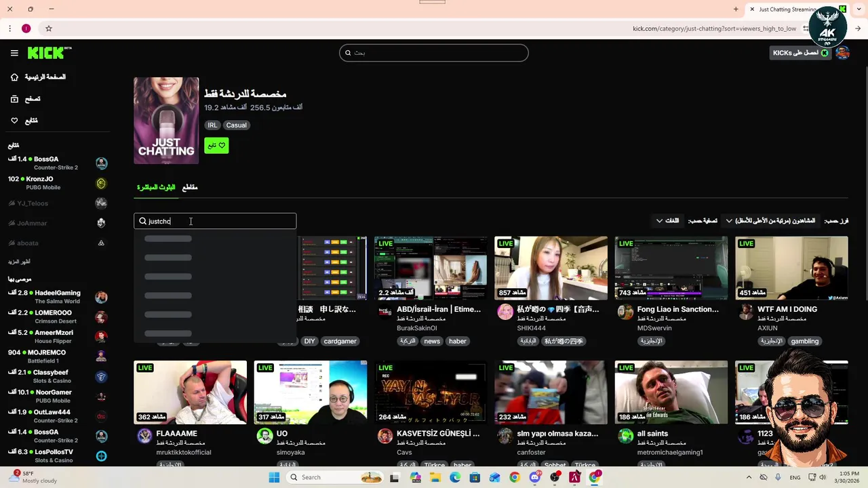The height and width of the screenshot is (488, 868).
Task: Select the gambling tag under AXIUN
Action: coord(805,342)
